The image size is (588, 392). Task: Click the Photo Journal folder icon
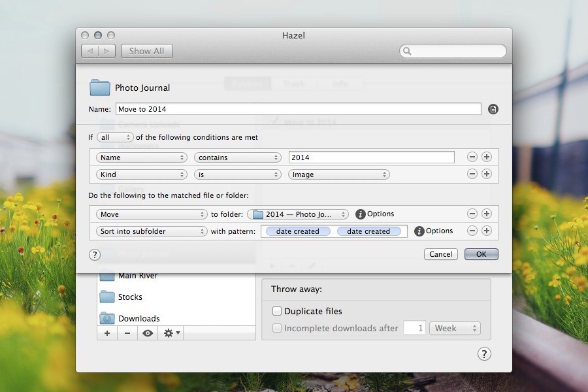pyautogui.click(x=100, y=88)
